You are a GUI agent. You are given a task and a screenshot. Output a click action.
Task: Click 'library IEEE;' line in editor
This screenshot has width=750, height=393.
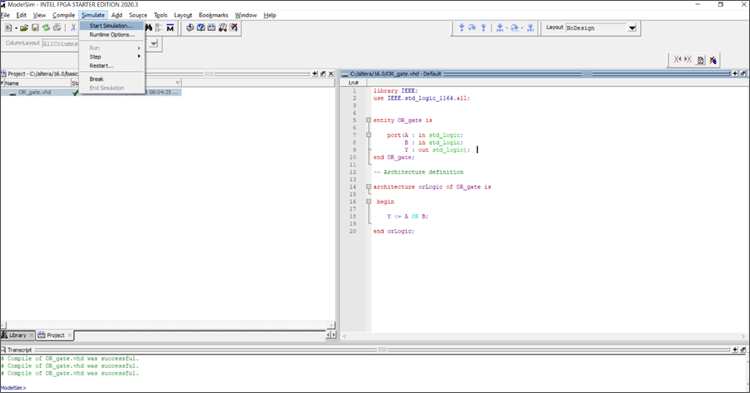[x=396, y=90]
